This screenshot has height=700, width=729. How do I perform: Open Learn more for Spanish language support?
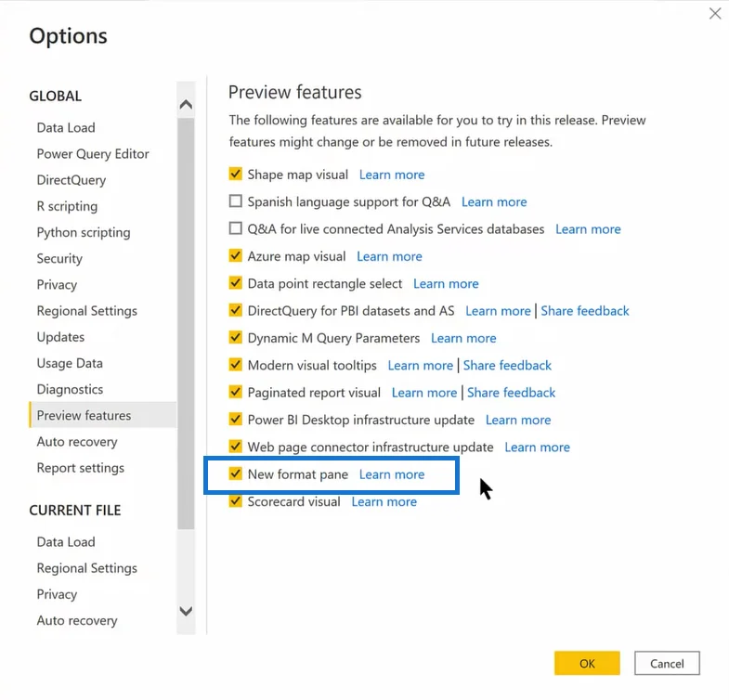[x=494, y=202]
